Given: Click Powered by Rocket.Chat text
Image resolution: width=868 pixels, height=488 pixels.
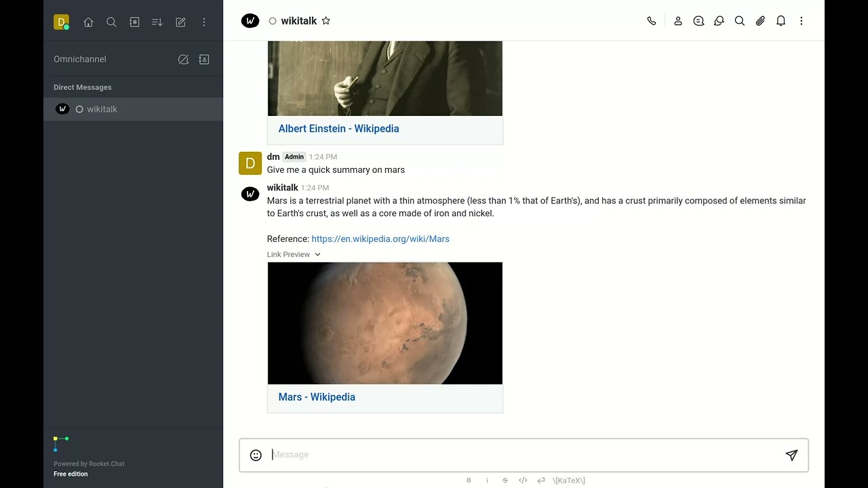Looking at the screenshot, I should pyautogui.click(x=89, y=464).
